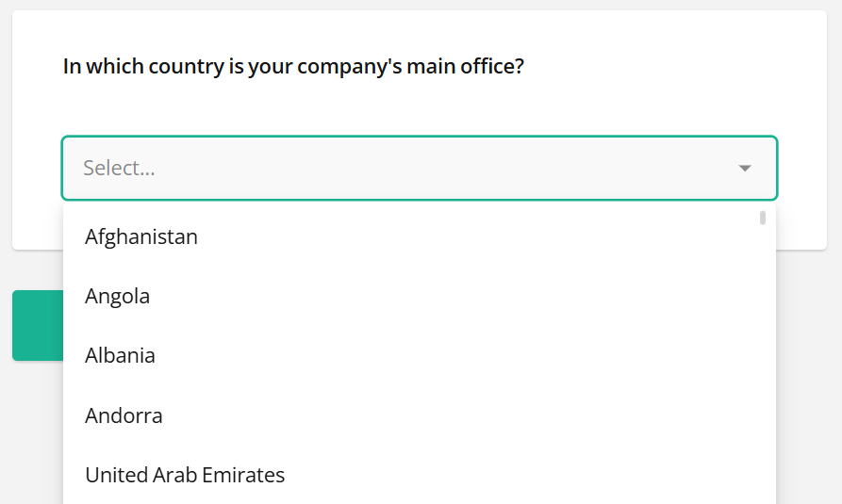Select the United Arab Emirates option

tap(185, 475)
